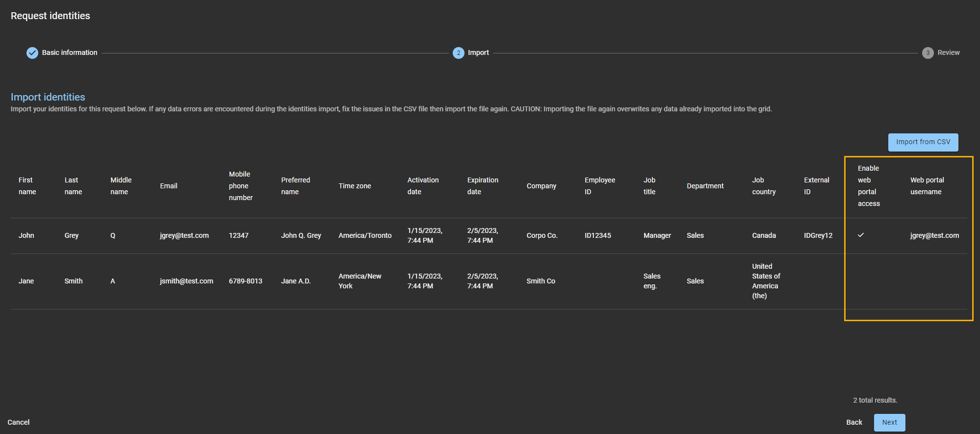This screenshot has height=434, width=980.
Task: Cancel the identities request
Action: [x=19, y=422]
